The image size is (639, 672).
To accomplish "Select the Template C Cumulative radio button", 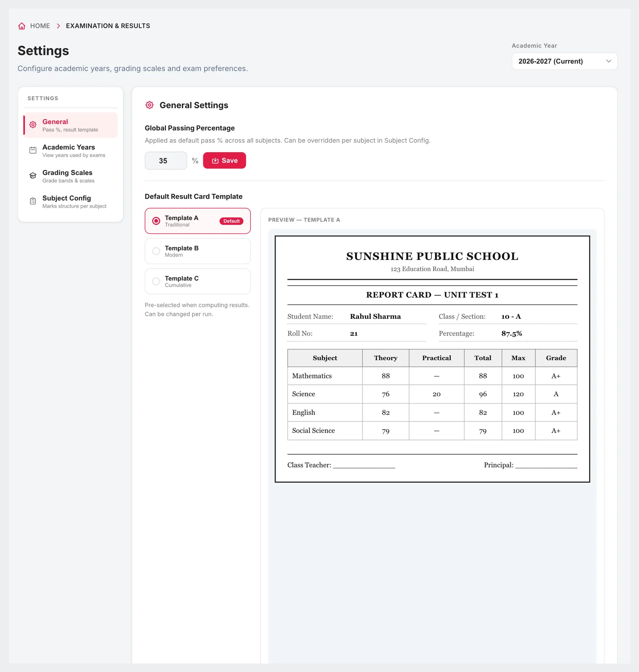I will (156, 281).
